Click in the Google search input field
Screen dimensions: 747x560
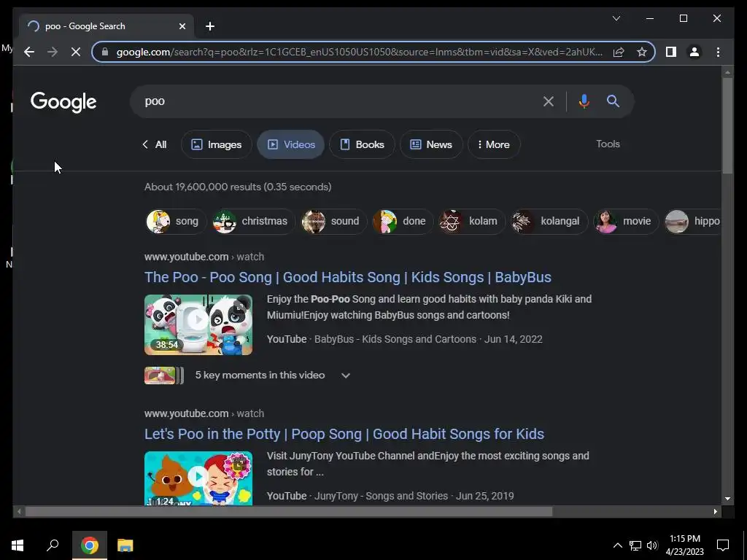click(339, 101)
